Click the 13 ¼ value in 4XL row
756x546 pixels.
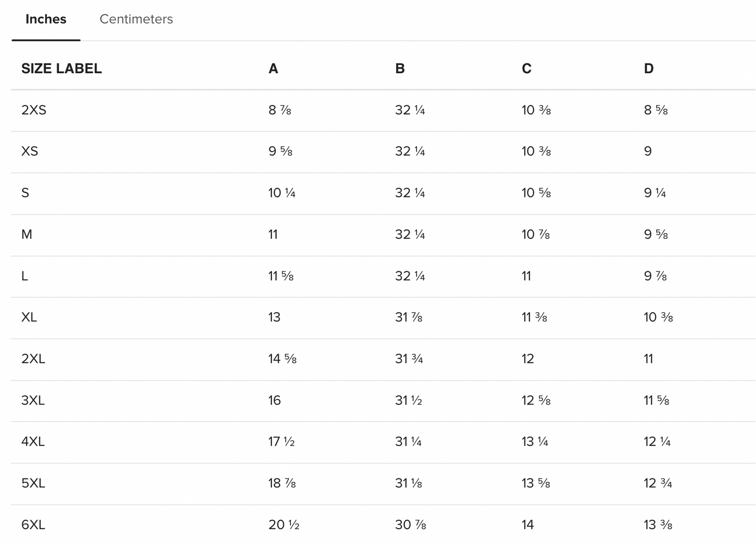click(535, 442)
